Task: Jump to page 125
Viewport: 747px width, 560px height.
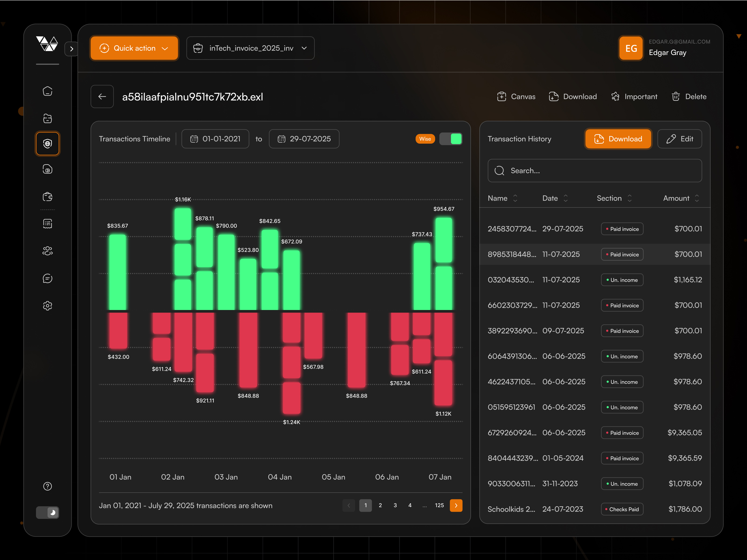Action: pyautogui.click(x=439, y=505)
